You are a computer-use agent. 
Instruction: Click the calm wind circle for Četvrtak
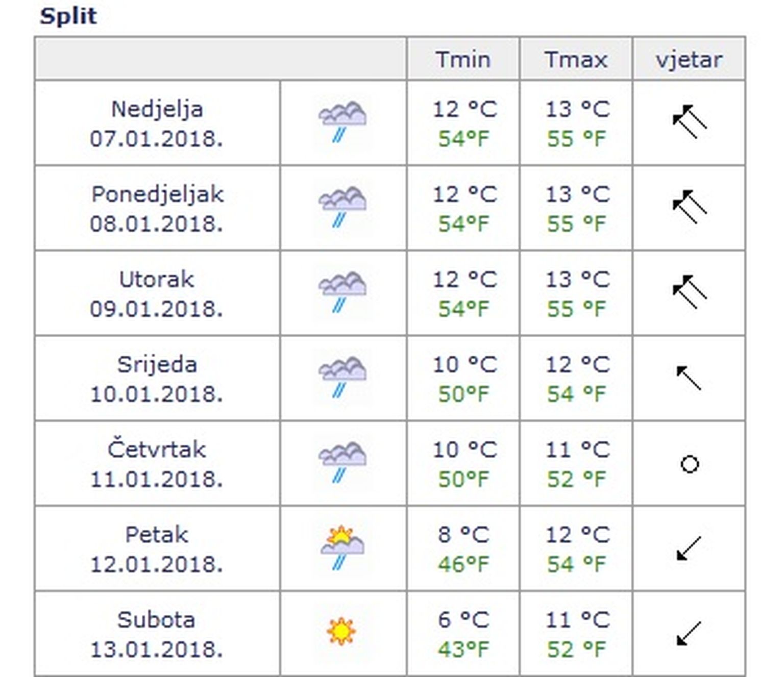point(690,464)
